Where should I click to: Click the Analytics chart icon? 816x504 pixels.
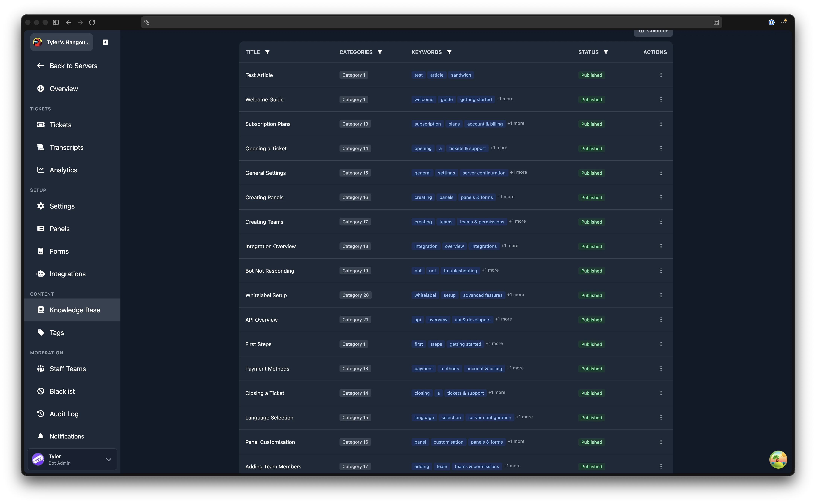(x=41, y=170)
